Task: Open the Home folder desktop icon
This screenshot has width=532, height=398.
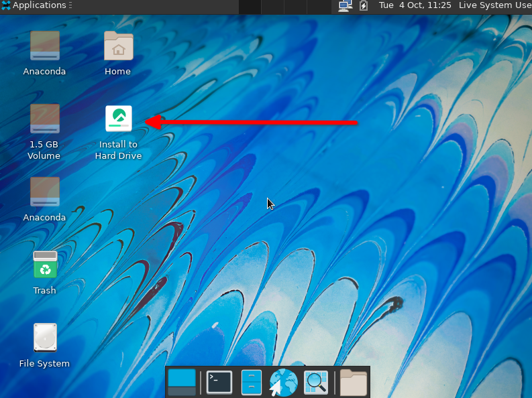Action: pyautogui.click(x=118, y=46)
